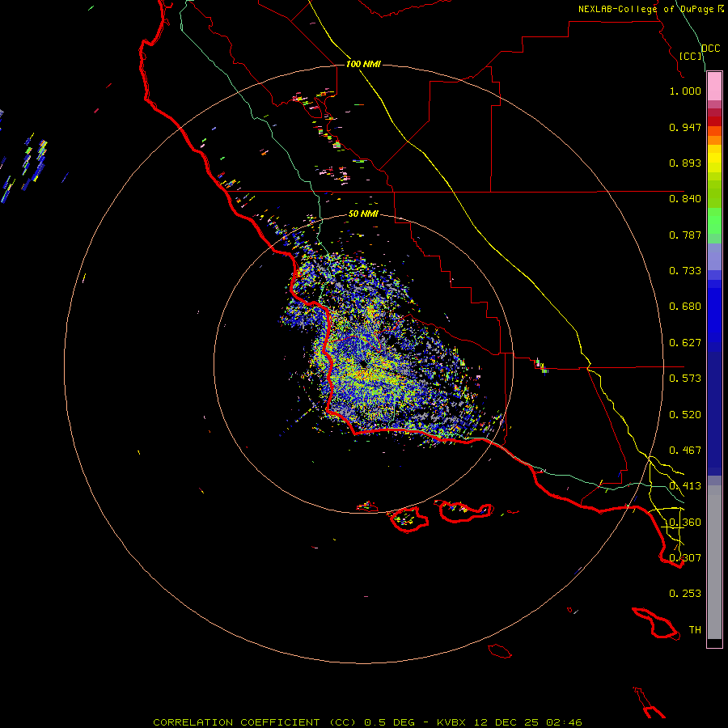728x728 pixels.
Task: Click the gray segment of the color bar
Action: click(714, 562)
